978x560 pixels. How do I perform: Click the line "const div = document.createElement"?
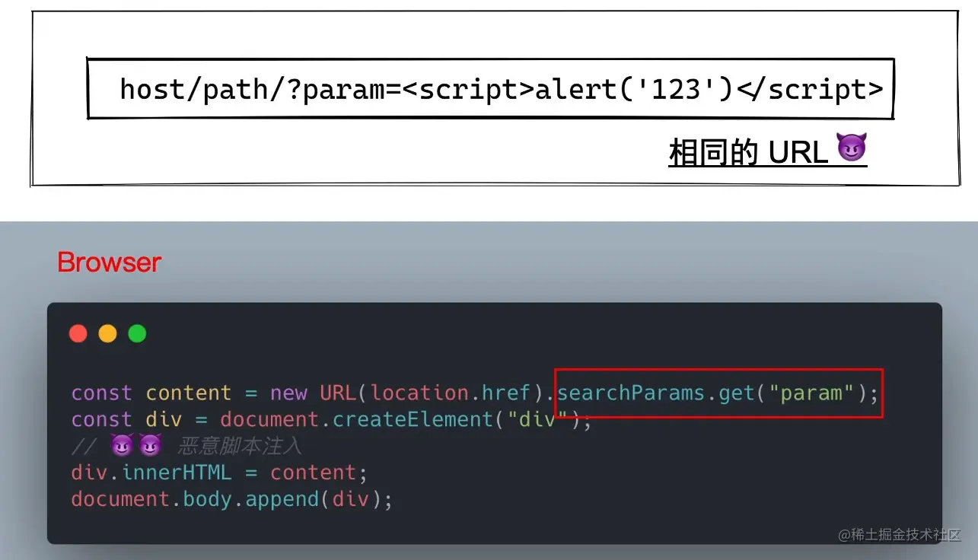tap(331, 420)
